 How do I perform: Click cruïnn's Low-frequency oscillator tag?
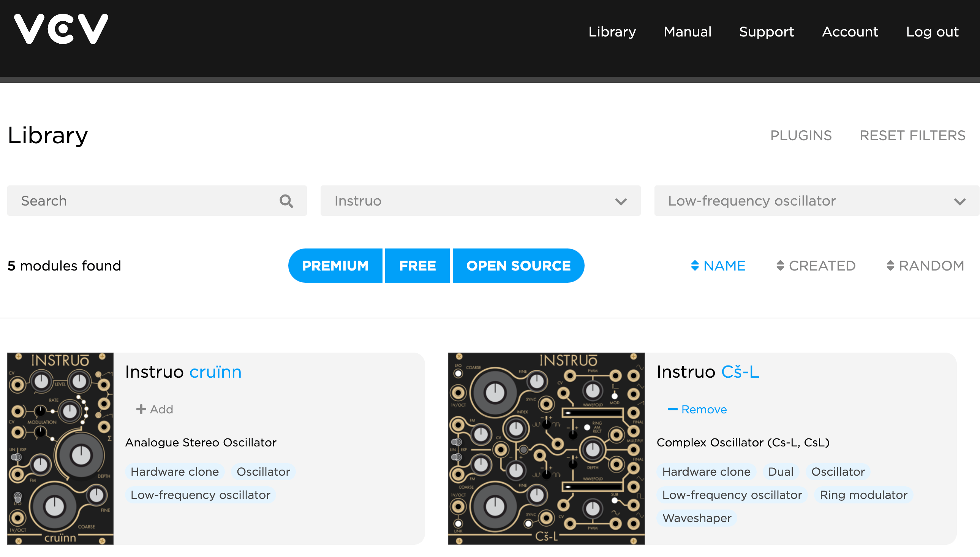click(200, 495)
